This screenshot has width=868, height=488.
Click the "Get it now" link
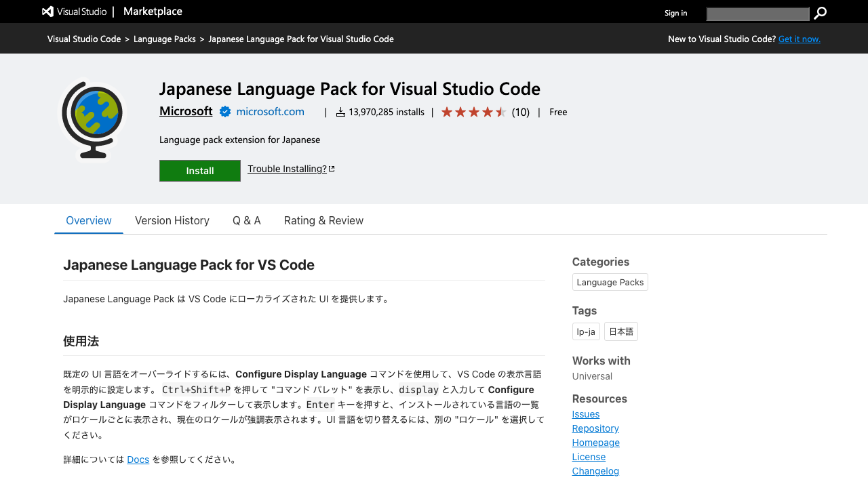point(799,39)
